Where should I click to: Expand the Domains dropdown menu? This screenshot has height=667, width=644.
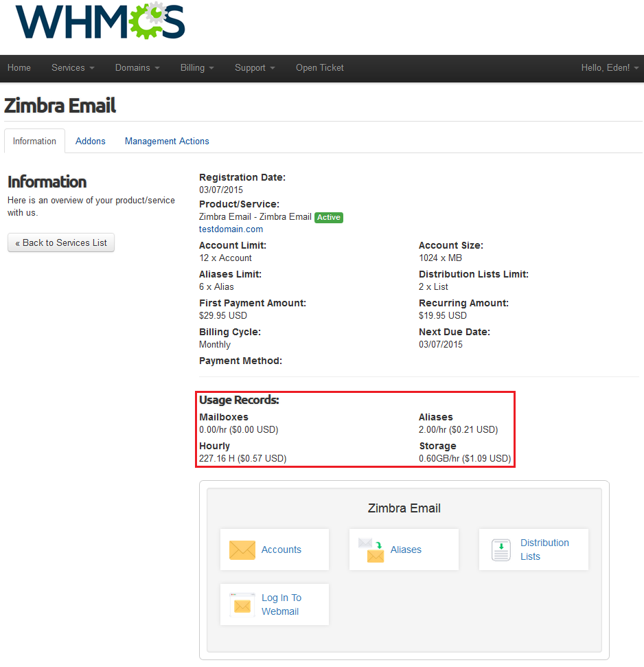coord(137,67)
